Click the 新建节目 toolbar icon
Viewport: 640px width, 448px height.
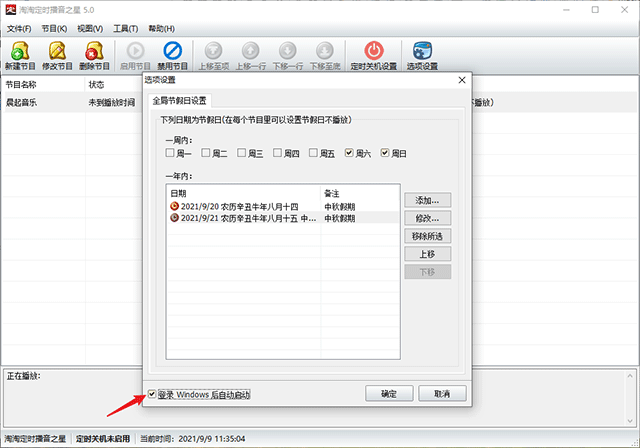20,51
